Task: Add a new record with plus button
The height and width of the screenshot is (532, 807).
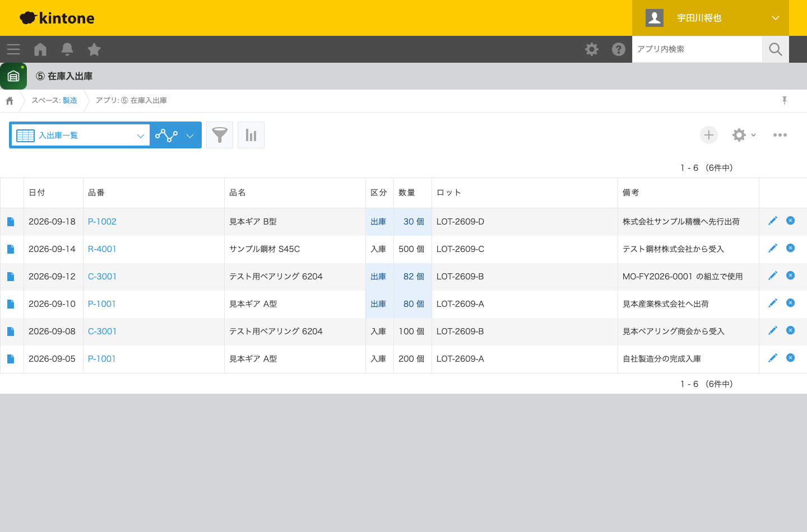Action: (x=709, y=135)
